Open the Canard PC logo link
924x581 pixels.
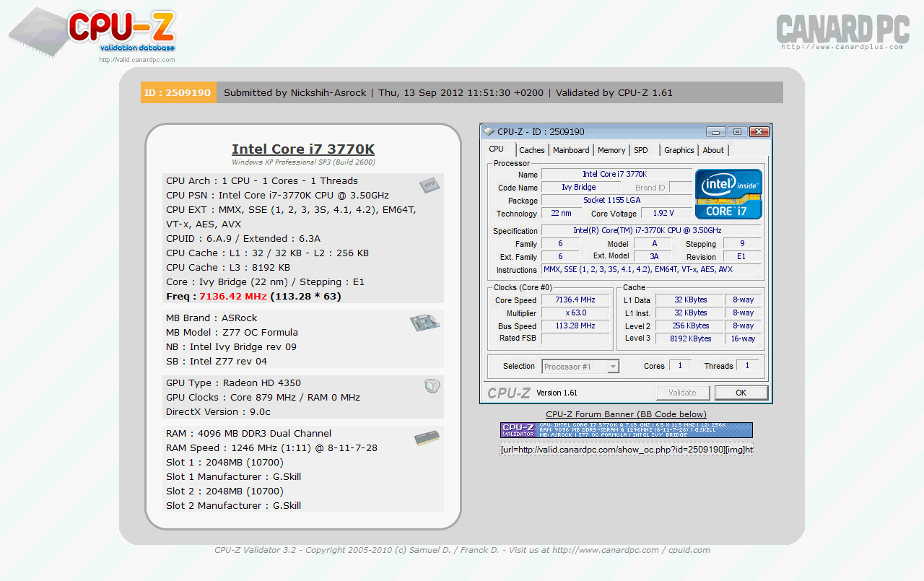842,32
